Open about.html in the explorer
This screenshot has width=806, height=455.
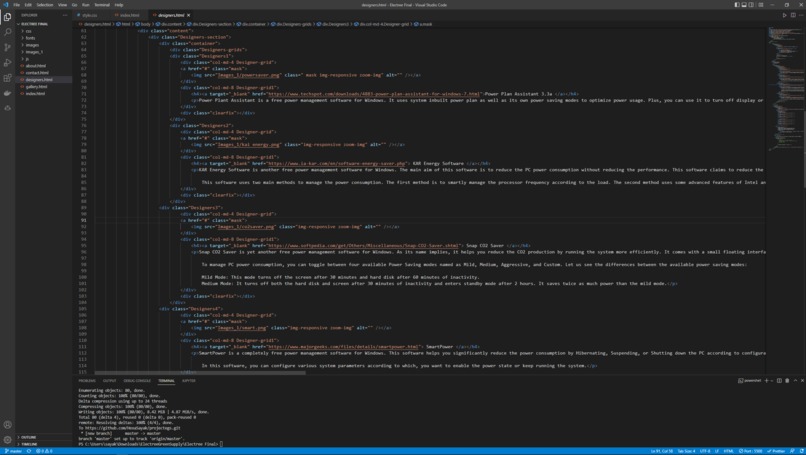click(x=35, y=66)
